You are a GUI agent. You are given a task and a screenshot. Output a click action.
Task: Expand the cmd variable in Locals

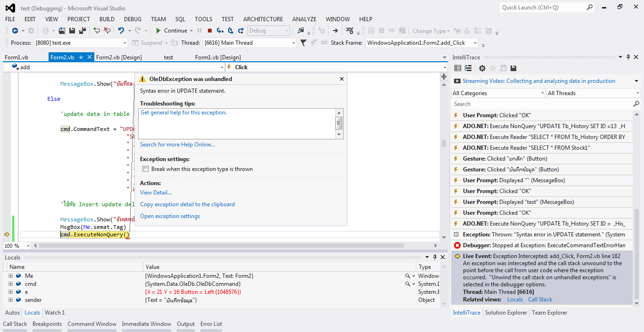coord(10,284)
